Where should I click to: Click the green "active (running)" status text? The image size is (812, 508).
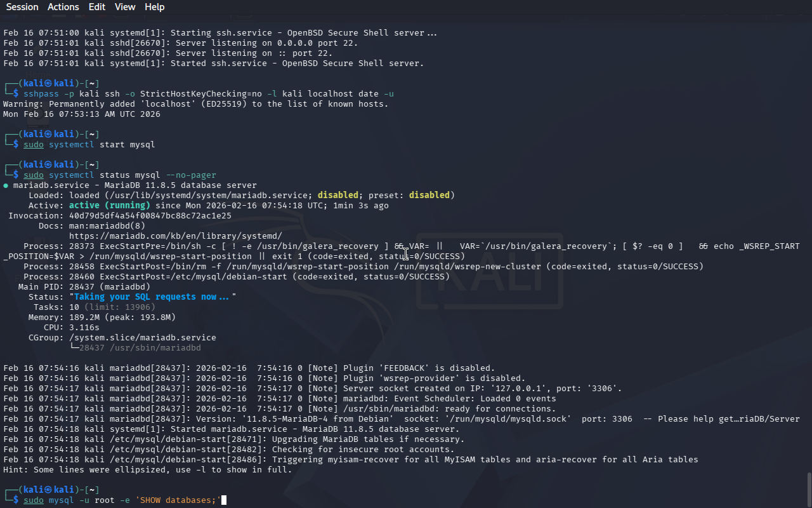coord(110,205)
